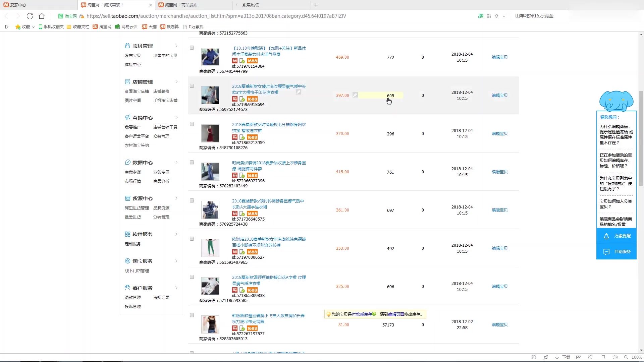
Task: Click the 店铺管理 sidebar icon
Action: coord(127,82)
